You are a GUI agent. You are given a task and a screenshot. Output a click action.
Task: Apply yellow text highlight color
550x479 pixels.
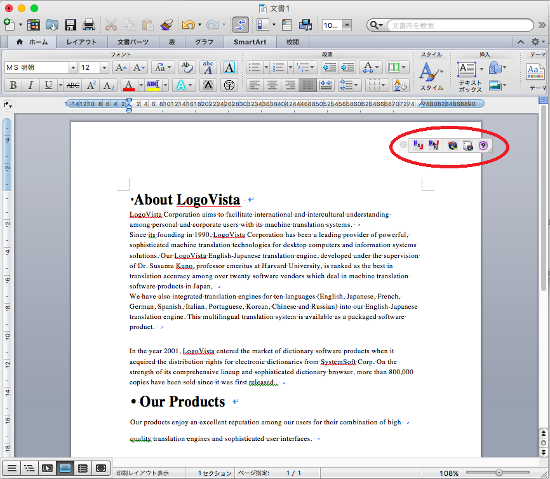coord(153,85)
